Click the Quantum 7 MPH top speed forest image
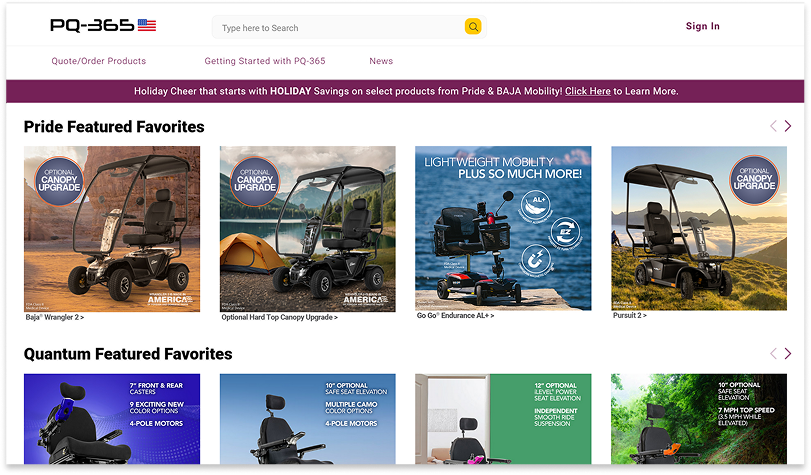The width and height of the screenshot is (811, 475). [699, 419]
